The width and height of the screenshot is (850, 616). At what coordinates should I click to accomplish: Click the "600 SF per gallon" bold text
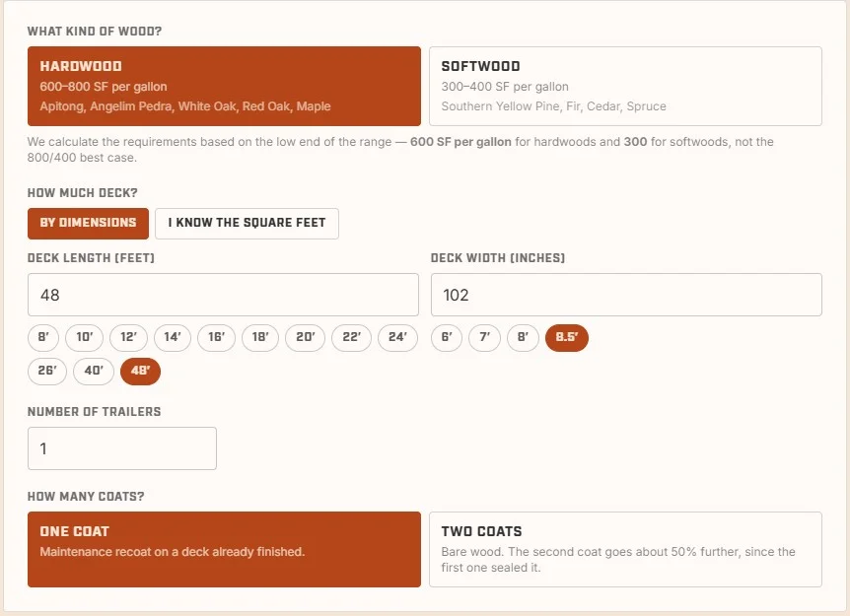(x=460, y=142)
